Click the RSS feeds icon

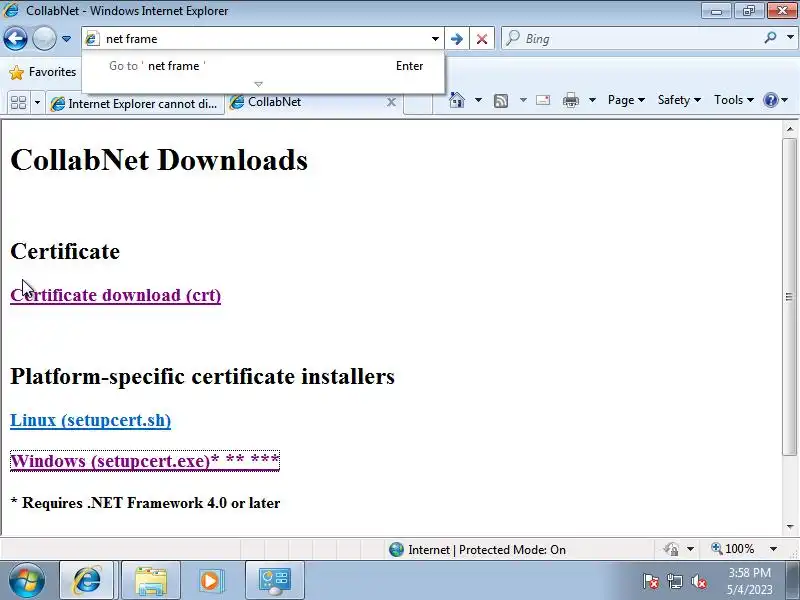pos(501,101)
